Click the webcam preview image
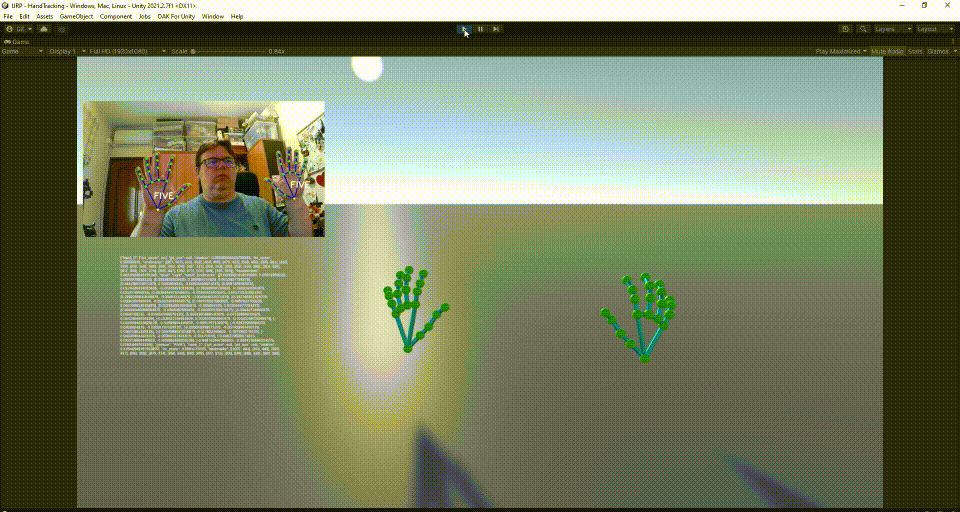 click(204, 169)
